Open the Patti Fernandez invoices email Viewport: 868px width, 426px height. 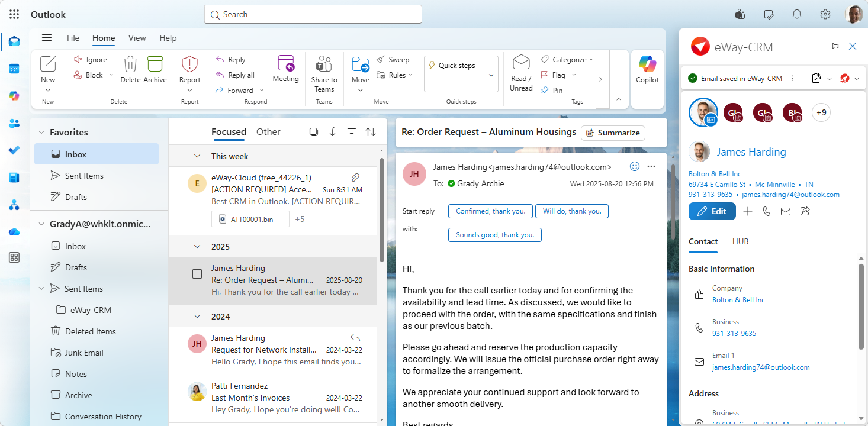click(273, 399)
